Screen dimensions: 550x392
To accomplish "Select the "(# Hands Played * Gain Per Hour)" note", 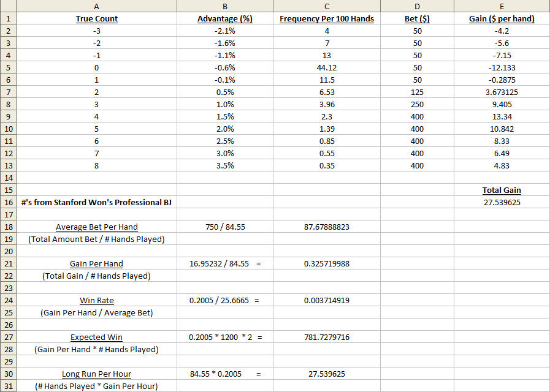I will (x=96, y=386).
